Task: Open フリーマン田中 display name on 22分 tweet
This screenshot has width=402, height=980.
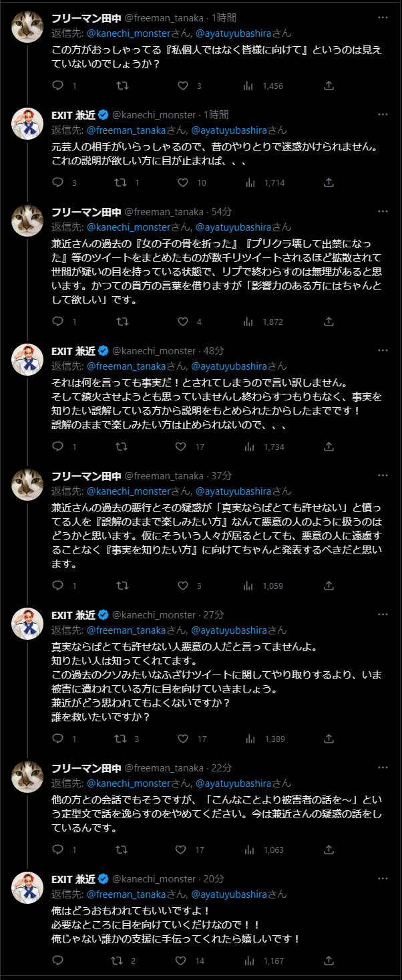Action: pyautogui.click(x=86, y=767)
